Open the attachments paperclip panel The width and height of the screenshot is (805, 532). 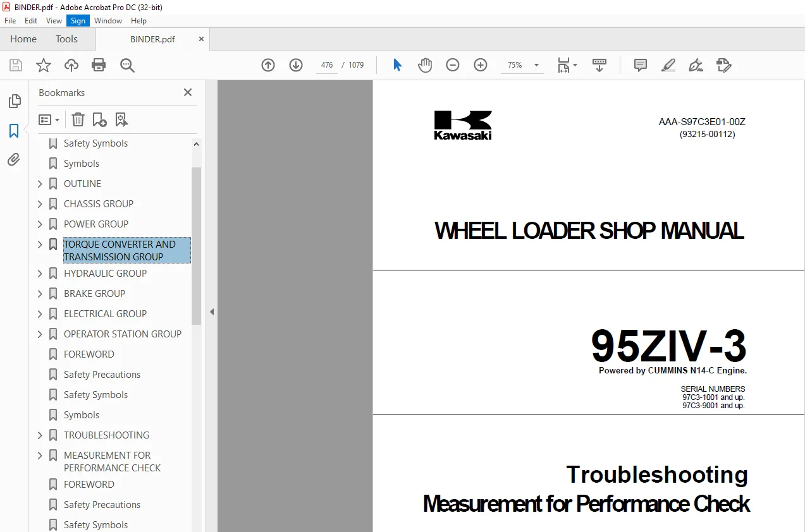14,160
